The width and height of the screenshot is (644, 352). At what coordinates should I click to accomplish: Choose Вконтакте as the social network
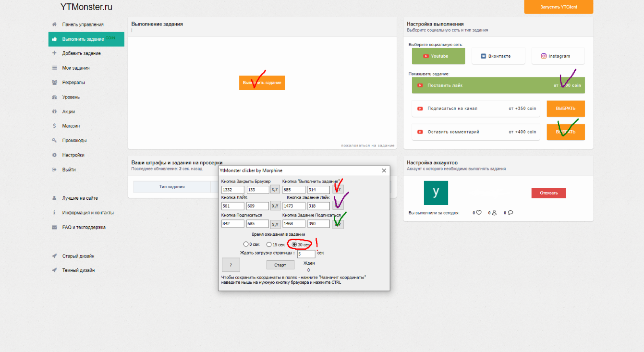(x=498, y=56)
